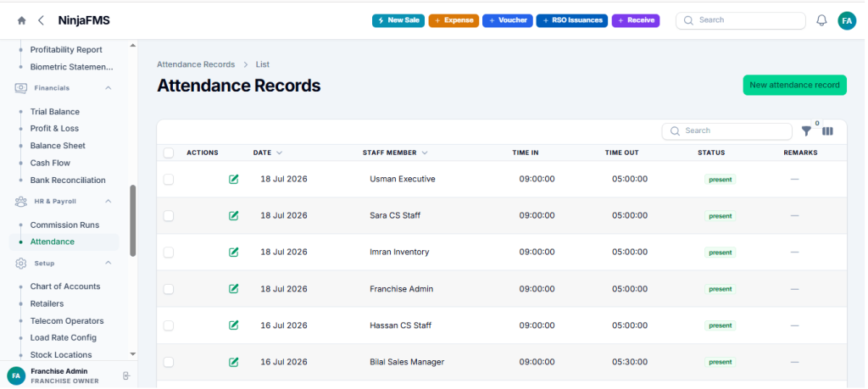Click the sidebar vertical scrollbar thumb

coord(133,221)
